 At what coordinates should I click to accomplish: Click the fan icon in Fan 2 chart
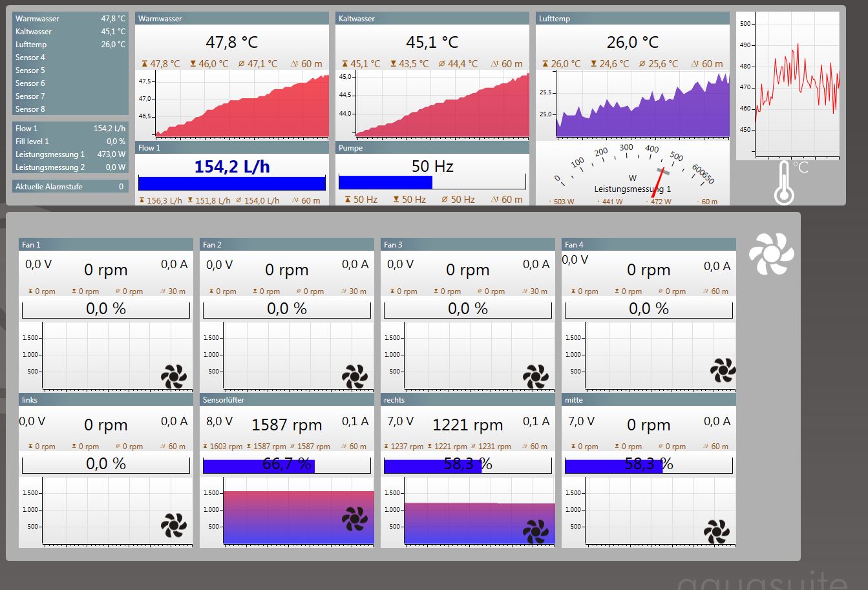[354, 376]
